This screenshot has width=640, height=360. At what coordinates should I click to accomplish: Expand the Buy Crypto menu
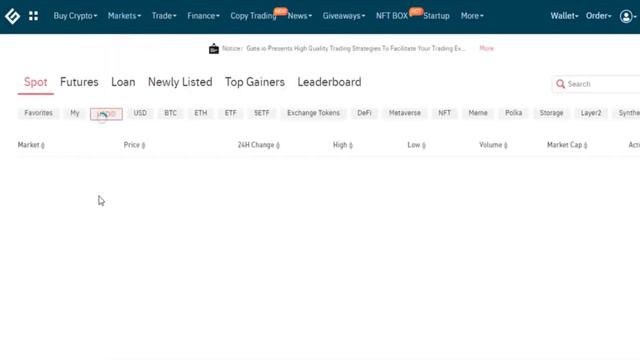click(76, 16)
